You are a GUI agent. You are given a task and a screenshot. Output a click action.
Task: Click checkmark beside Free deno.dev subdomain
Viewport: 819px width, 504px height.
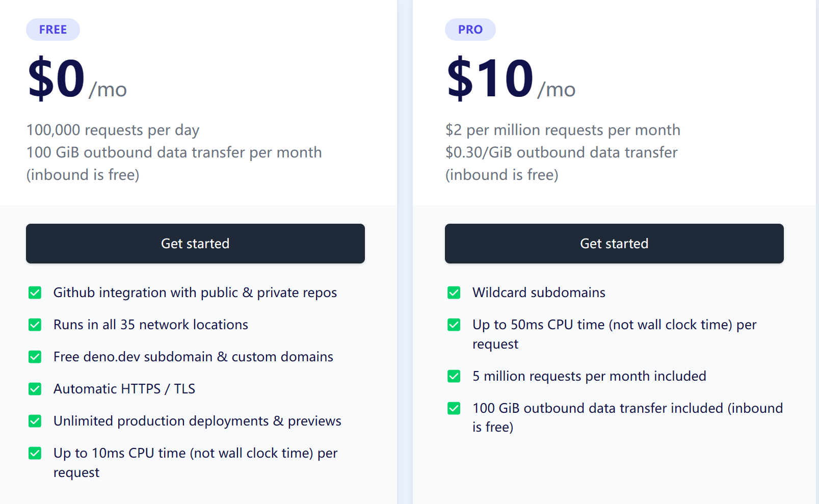(35, 357)
